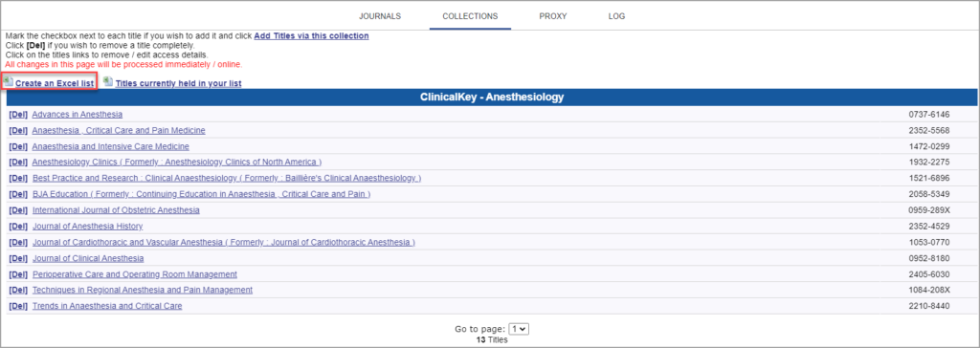Click [Del] for Techniques in Regional Anesthesia
Screen dimensions: 980x348
click(x=19, y=290)
